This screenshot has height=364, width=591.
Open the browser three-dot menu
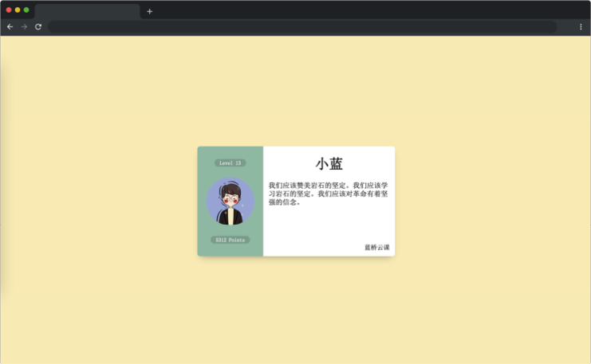tap(581, 26)
